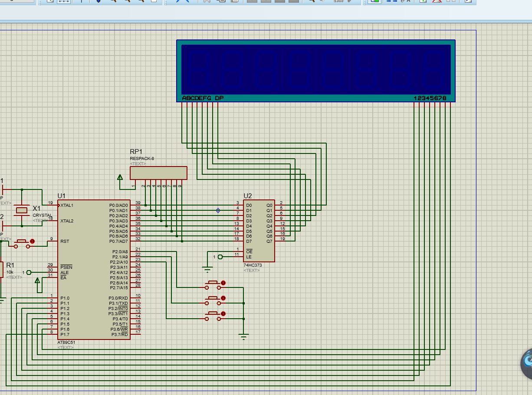
Task: Select the R1 resistor symbol
Action: pyautogui.click(x=1, y=269)
